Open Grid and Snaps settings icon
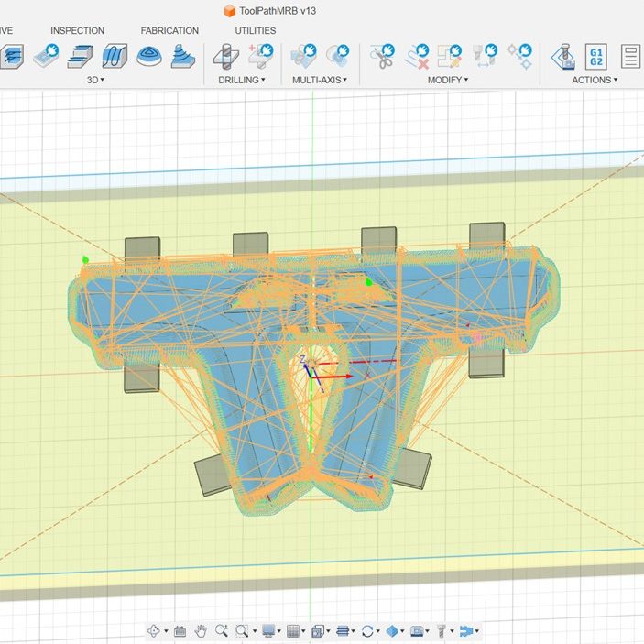The image size is (644, 644). tap(293, 630)
